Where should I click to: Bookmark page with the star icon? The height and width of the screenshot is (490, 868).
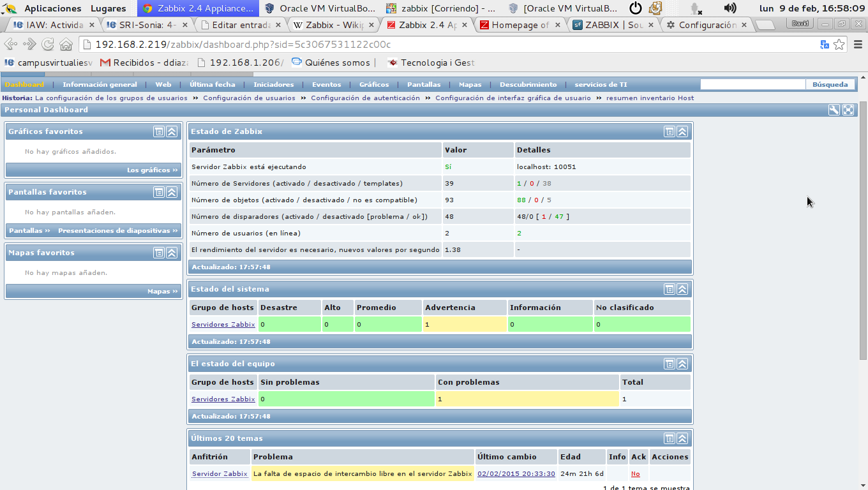pos(839,45)
